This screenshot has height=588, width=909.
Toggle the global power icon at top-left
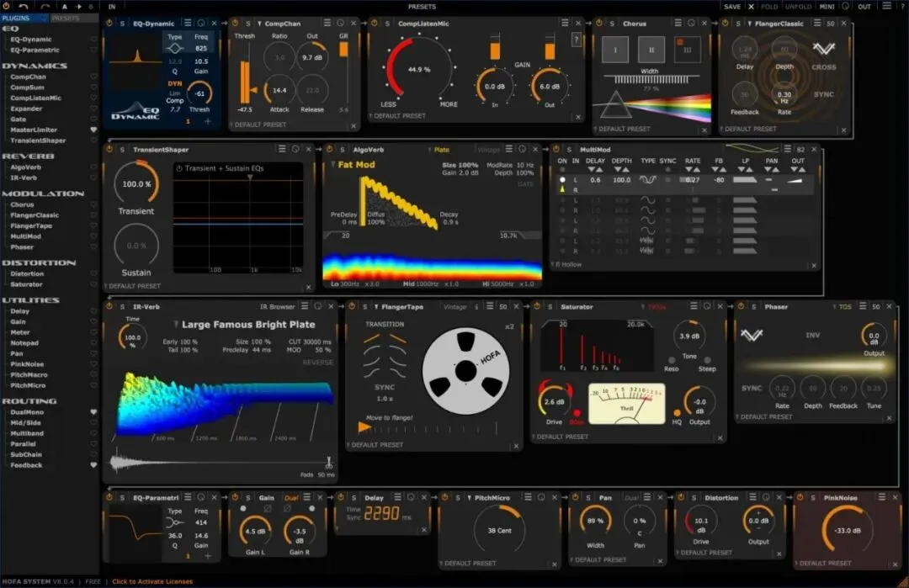[5, 7]
